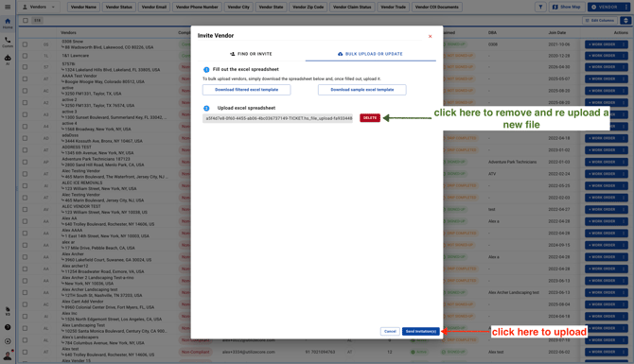The height and width of the screenshot is (364, 634).
Task: Close the Invite Vendor dialog
Action: pyautogui.click(x=430, y=36)
